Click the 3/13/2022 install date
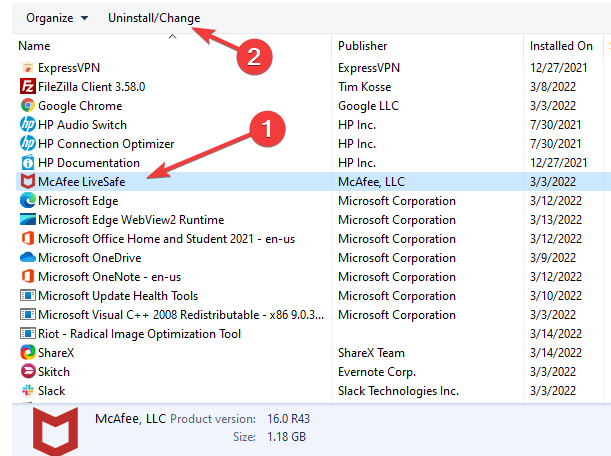611x456 pixels. (556, 220)
